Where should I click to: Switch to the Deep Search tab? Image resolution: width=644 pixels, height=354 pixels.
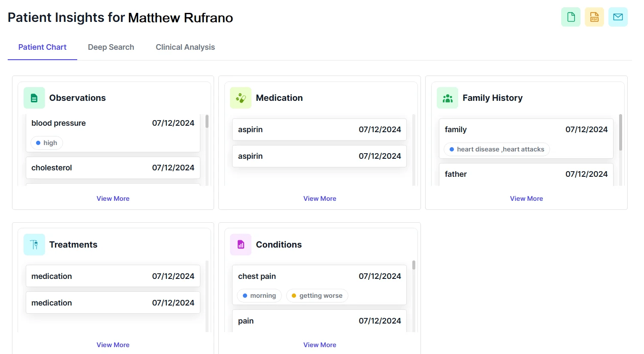coord(111,47)
